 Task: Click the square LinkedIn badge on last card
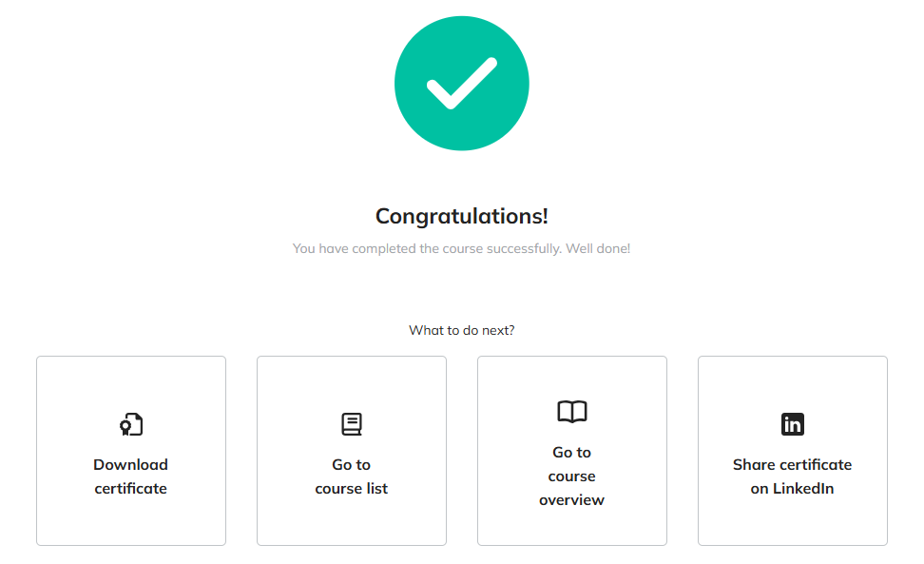pos(792,424)
